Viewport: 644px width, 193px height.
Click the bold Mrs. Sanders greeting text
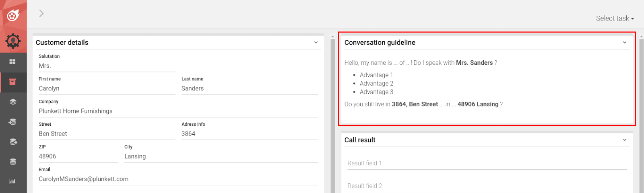pyautogui.click(x=474, y=63)
